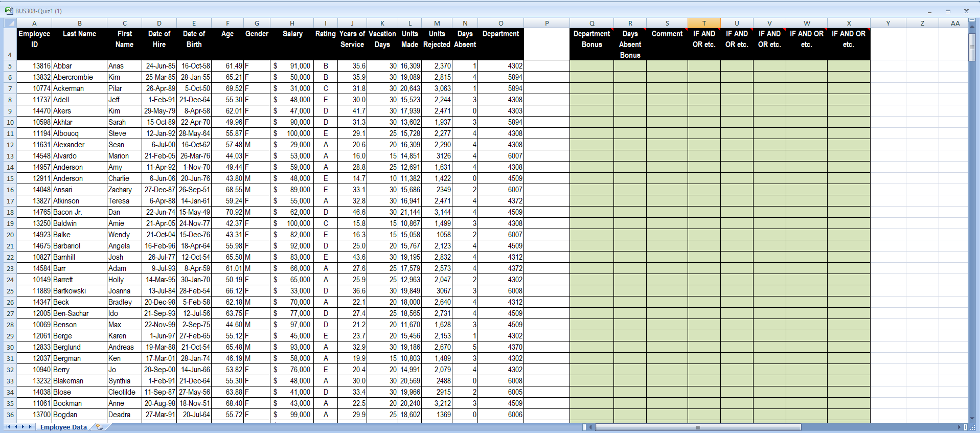This screenshot has width=980, height=433.
Task: Select employee ID cell 13816
Action: [x=34, y=66]
